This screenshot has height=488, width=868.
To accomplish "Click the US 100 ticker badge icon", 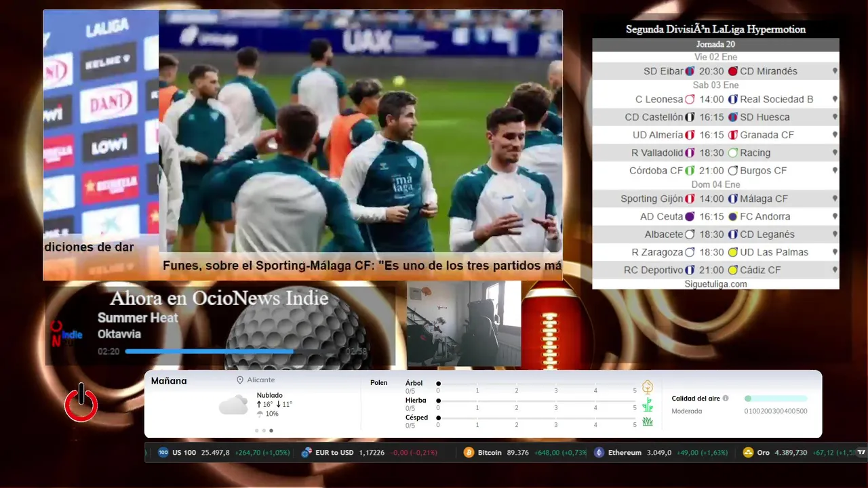I will 163,453.
